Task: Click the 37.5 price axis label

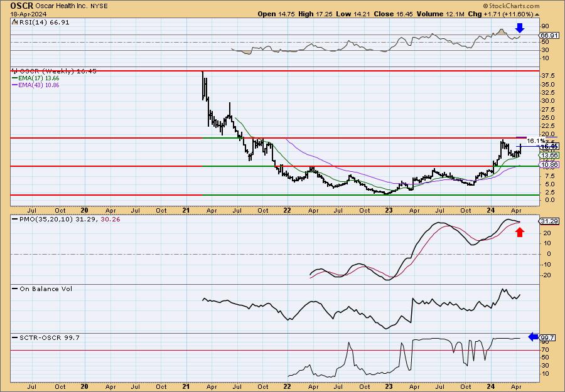Action: point(547,76)
